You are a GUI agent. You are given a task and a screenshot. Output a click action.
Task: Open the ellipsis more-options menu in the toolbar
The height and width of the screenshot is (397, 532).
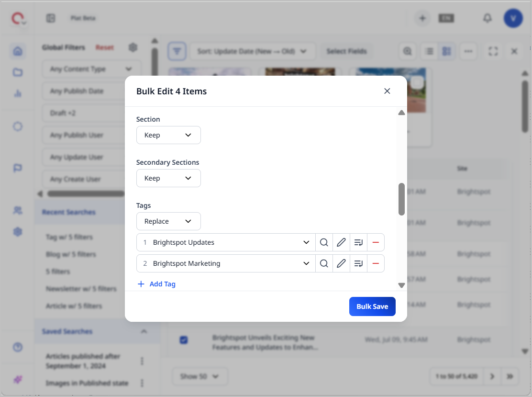(468, 51)
